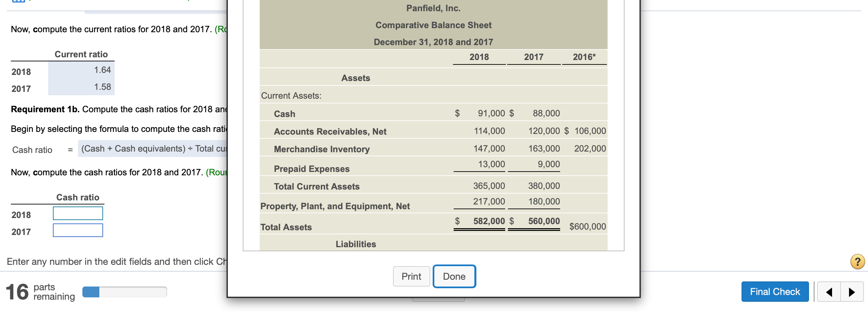
Task: Click 2016 Total Assets $600,000
Action: click(588, 227)
